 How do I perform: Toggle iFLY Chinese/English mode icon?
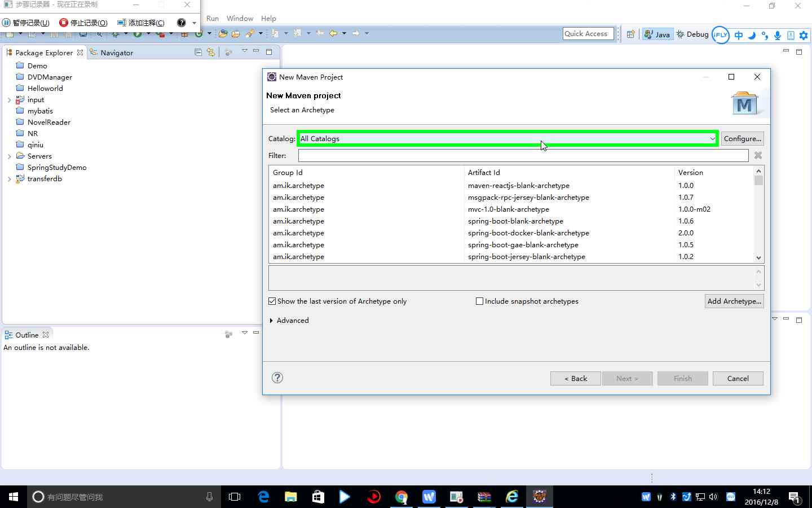[739, 35]
